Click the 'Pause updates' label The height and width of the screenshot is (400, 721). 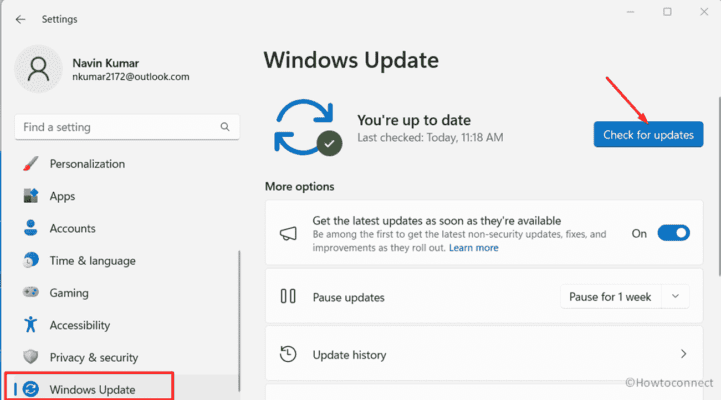click(x=349, y=297)
